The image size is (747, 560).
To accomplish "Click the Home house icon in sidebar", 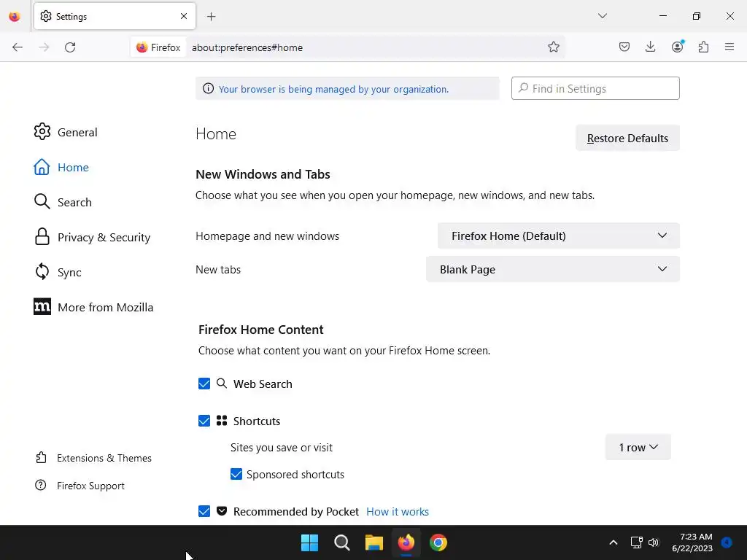I will click(x=42, y=167).
